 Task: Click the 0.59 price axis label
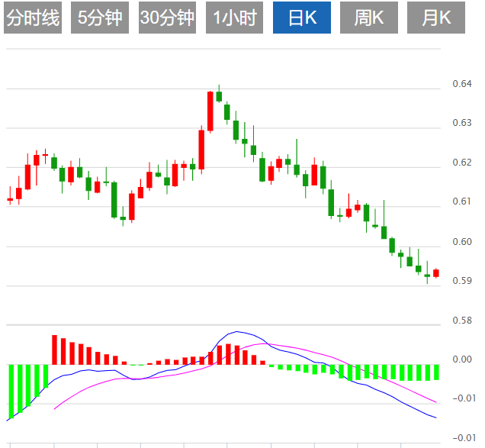coord(462,281)
